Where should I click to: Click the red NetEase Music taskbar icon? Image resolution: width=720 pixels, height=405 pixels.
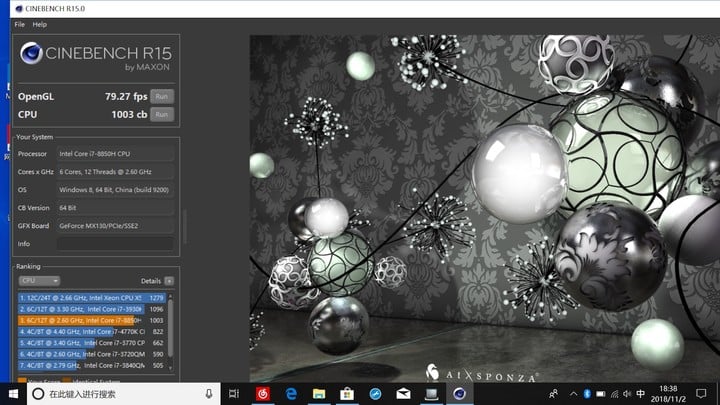[264, 394]
